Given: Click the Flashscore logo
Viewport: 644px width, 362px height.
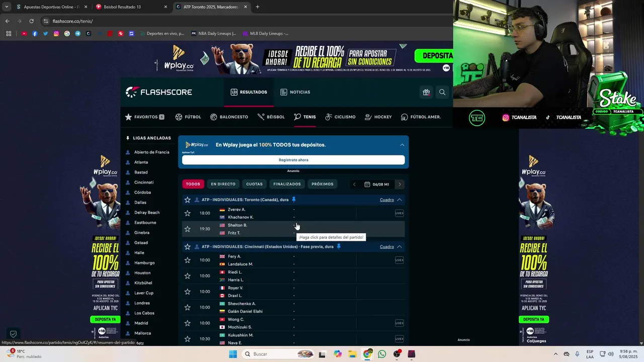Looking at the screenshot, I should (x=159, y=92).
